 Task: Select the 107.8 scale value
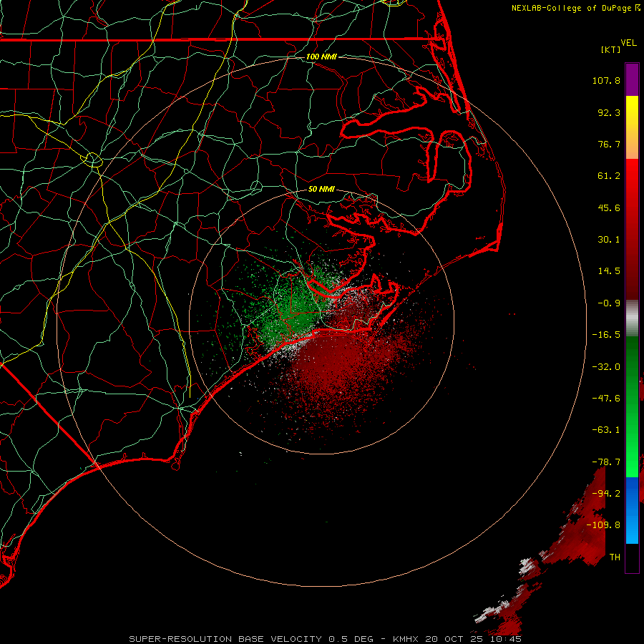coord(606,80)
